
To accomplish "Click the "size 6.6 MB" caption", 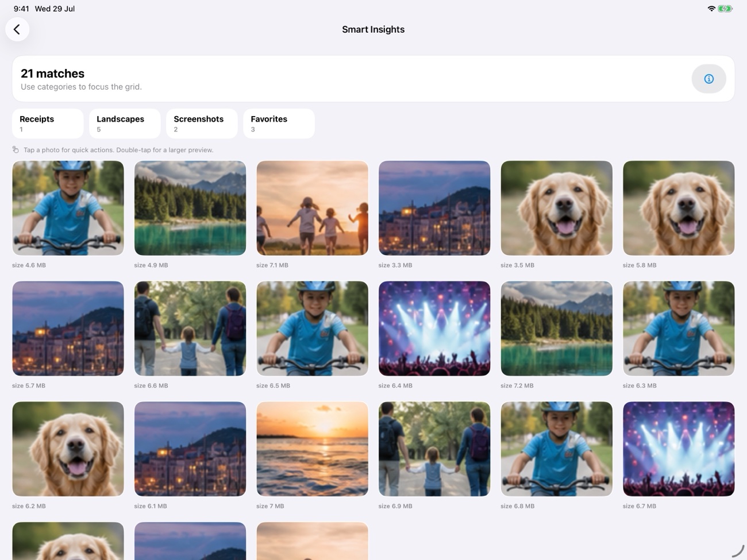I will coord(151,386).
